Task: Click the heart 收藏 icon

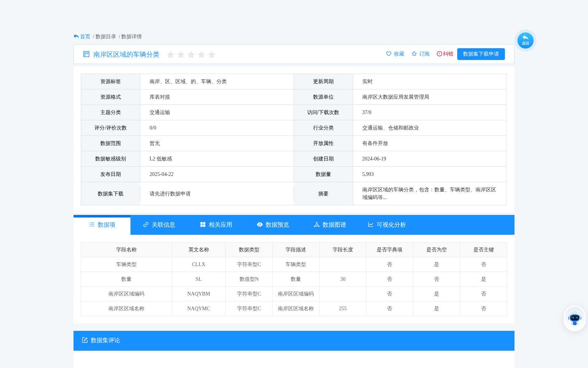Action: (x=389, y=54)
